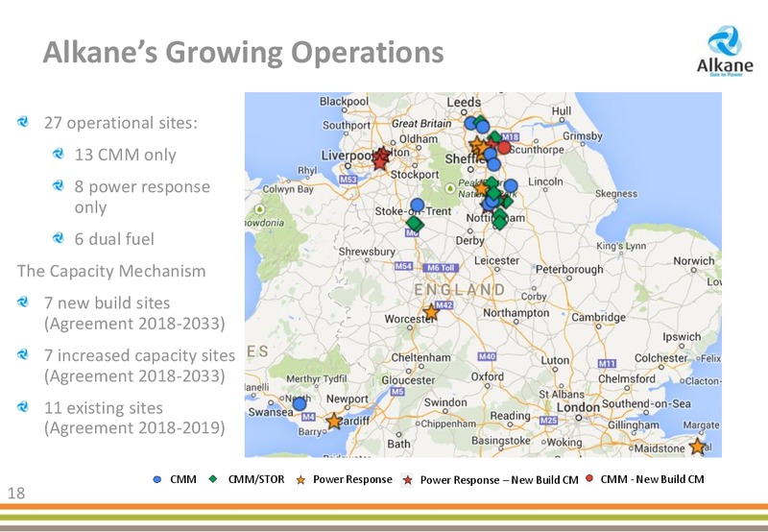Viewport: 768px width, 532px height.
Task: Click the 'CMM/STOR' legend label
Action: point(256,479)
